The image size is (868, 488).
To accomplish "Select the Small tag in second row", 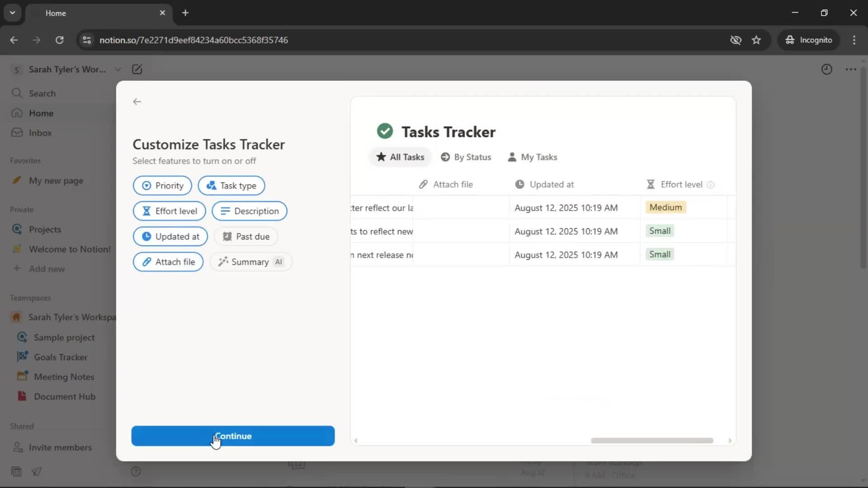I will pos(660,231).
